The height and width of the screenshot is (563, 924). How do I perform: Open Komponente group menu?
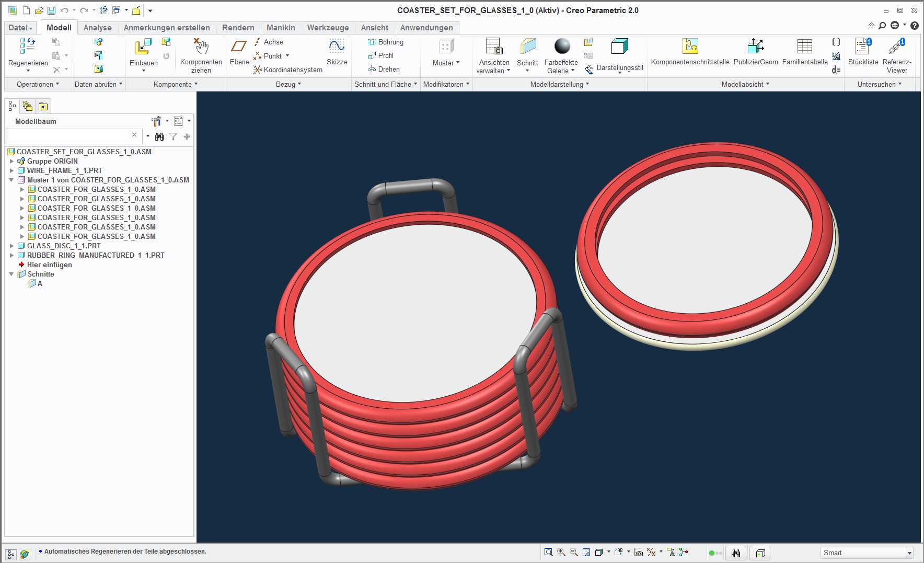176,84
